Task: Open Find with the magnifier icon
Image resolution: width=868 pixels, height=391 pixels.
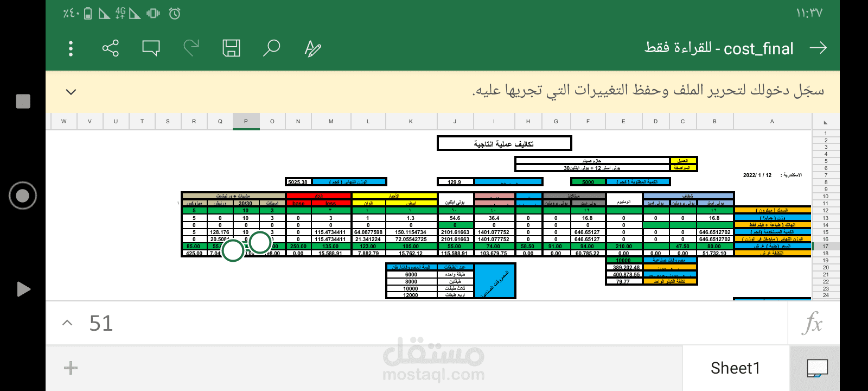Action: pos(271,48)
